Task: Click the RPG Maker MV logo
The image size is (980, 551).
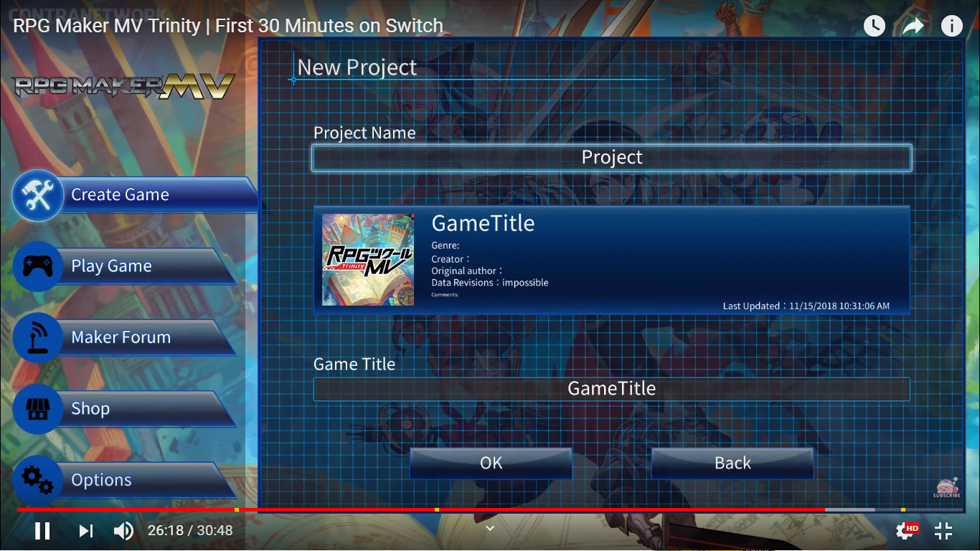Action: pyautogui.click(x=123, y=87)
